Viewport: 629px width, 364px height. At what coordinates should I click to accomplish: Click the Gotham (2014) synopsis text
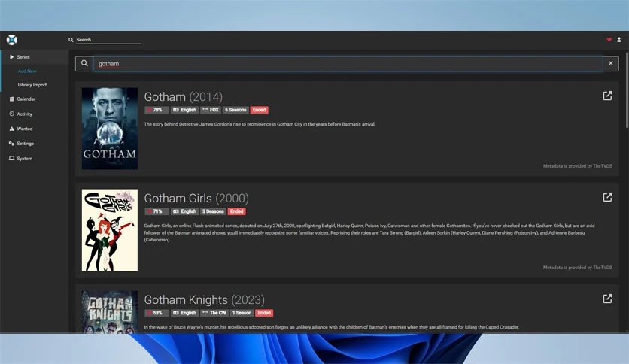(260, 124)
